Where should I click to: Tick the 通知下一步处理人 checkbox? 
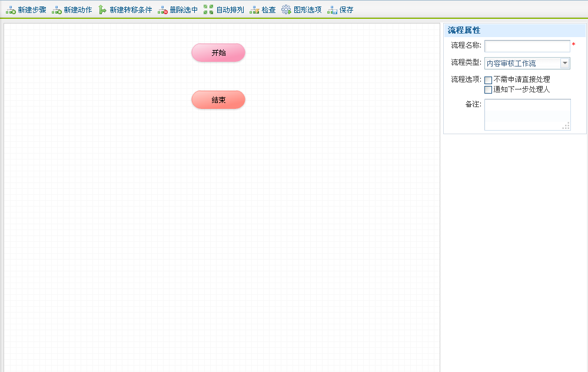488,90
